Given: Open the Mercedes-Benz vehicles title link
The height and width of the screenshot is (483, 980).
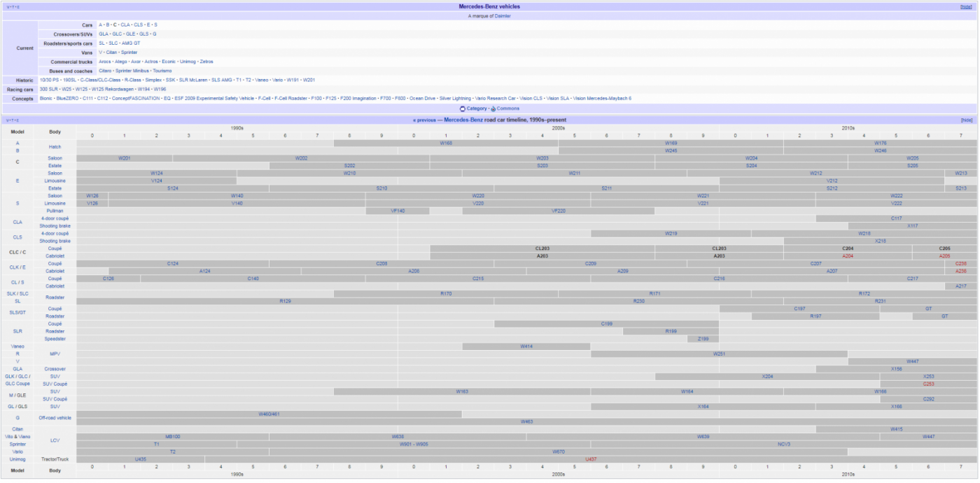Looking at the screenshot, I should pyautogui.click(x=489, y=6).
